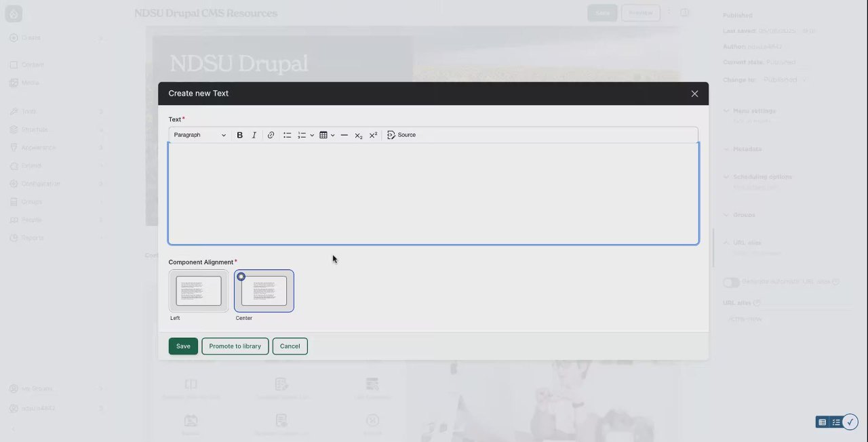
Task: Click inside the Text editor area
Action: [x=433, y=193]
